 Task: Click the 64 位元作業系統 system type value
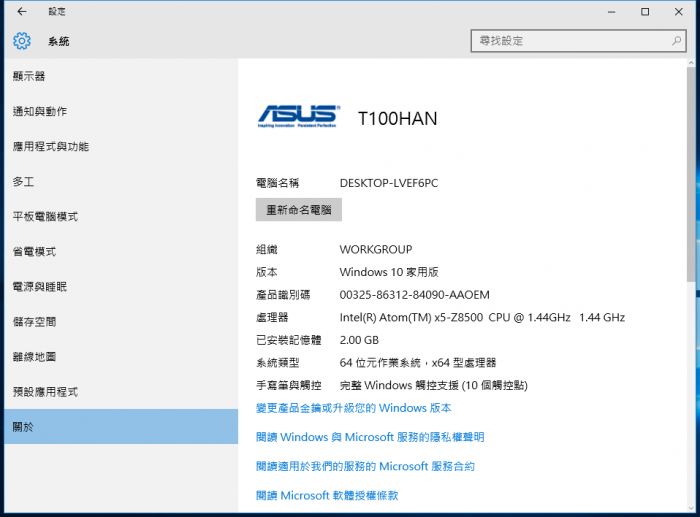pyautogui.click(x=418, y=363)
